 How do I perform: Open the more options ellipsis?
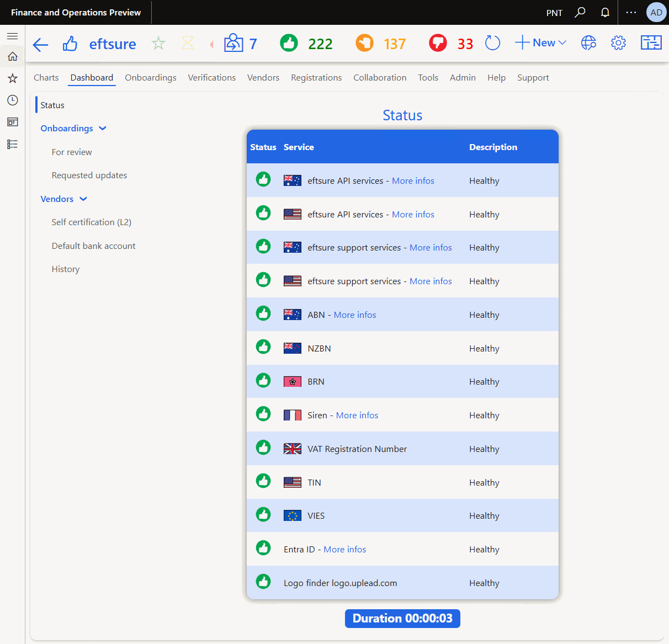coord(631,12)
